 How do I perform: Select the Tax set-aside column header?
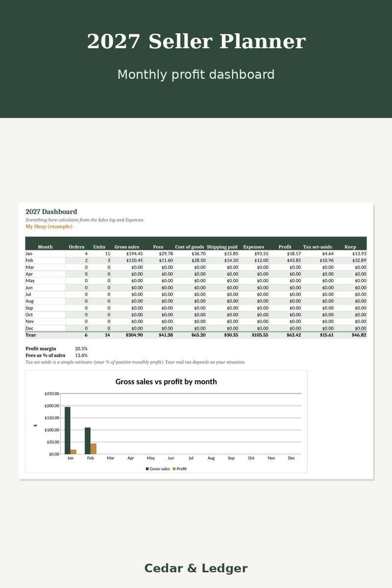[x=318, y=247]
